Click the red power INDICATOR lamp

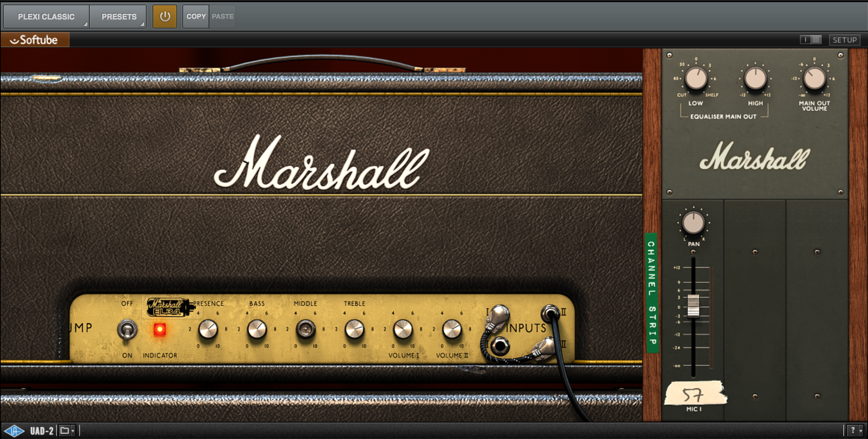pyautogui.click(x=160, y=329)
